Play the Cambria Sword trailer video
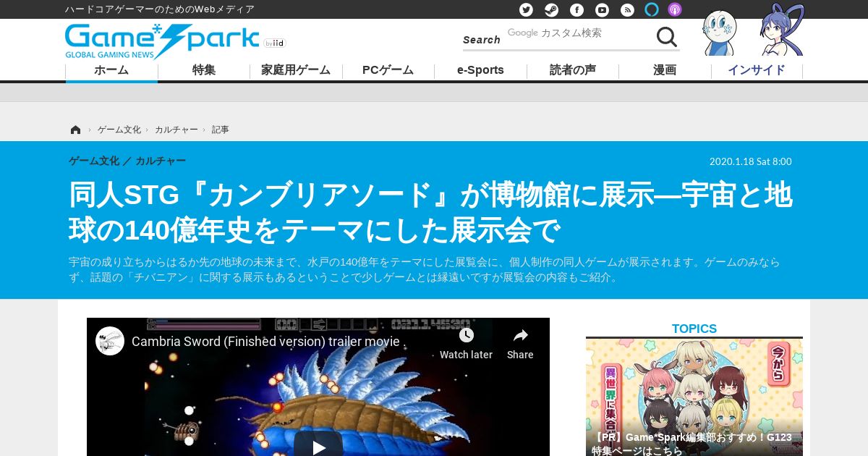Image resolution: width=868 pixels, height=456 pixels. click(x=318, y=447)
